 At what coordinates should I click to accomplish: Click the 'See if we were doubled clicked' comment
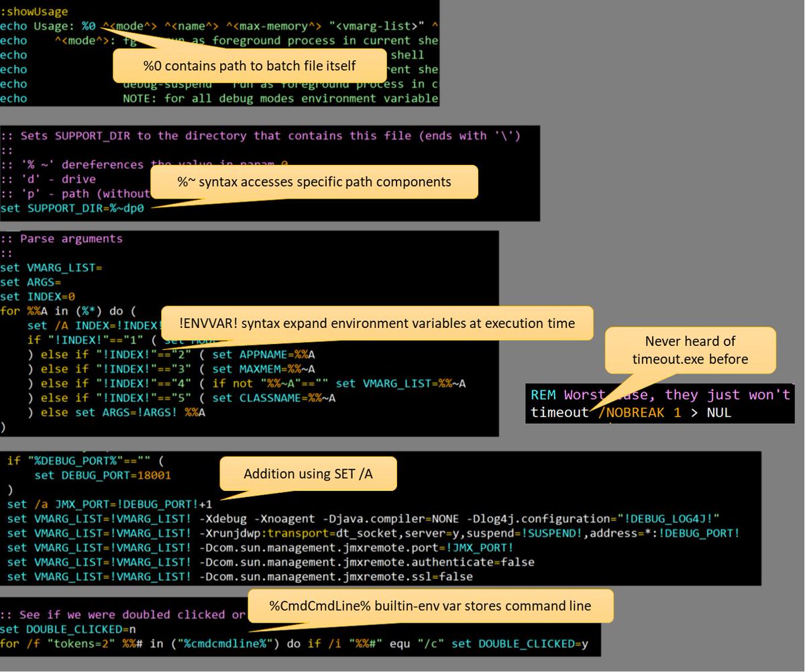click(123, 615)
